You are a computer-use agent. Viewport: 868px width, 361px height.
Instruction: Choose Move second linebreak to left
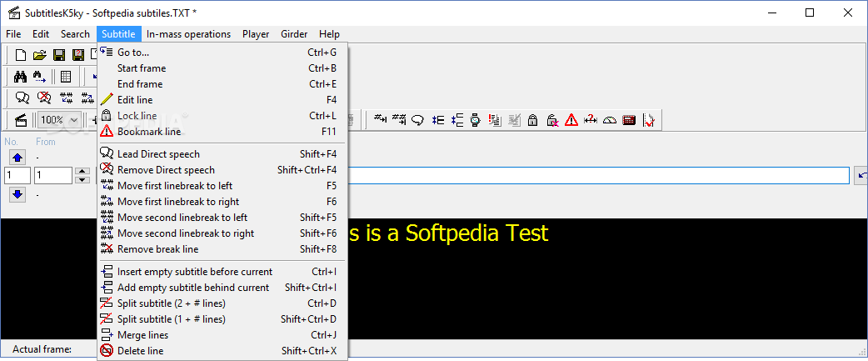tap(222, 218)
